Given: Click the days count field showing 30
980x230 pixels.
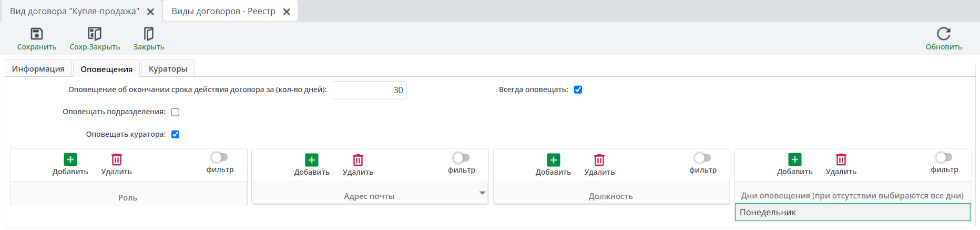Looking at the screenshot, I should [x=369, y=90].
